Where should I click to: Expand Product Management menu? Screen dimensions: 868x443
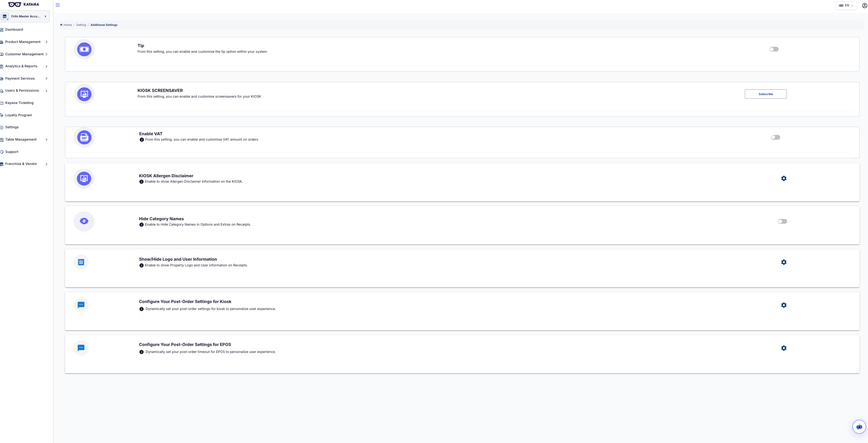coord(24,42)
